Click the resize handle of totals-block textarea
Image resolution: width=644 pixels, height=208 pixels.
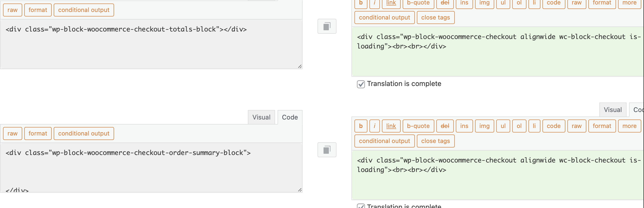tap(300, 66)
